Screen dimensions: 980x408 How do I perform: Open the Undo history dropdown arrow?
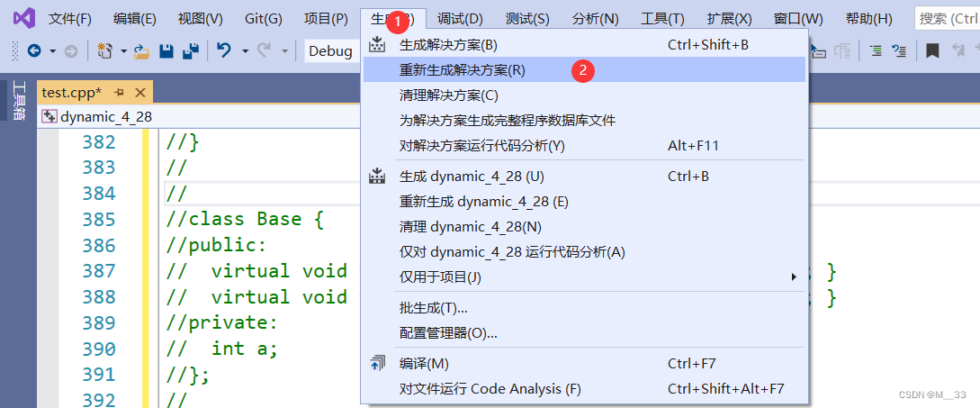point(245,50)
